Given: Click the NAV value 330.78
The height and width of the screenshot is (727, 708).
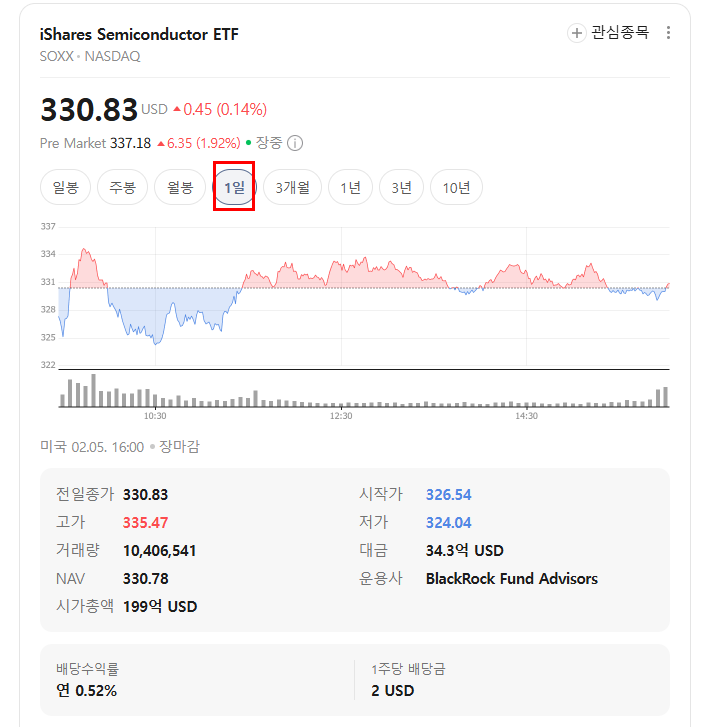Looking at the screenshot, I should click(x=146, y=579).
